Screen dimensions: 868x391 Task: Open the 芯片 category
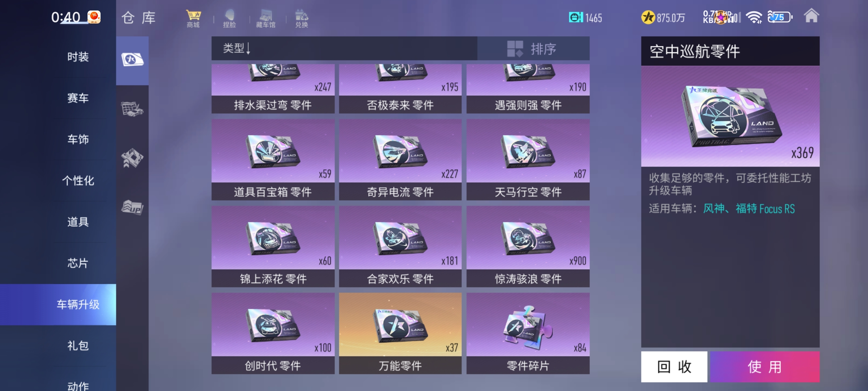point(78,263)
